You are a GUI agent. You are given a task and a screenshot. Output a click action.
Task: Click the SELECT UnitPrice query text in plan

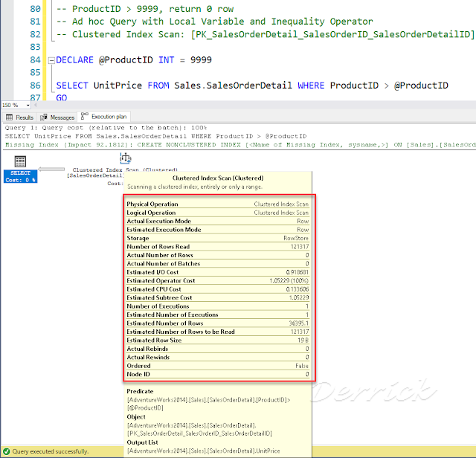tap(155, 136)
